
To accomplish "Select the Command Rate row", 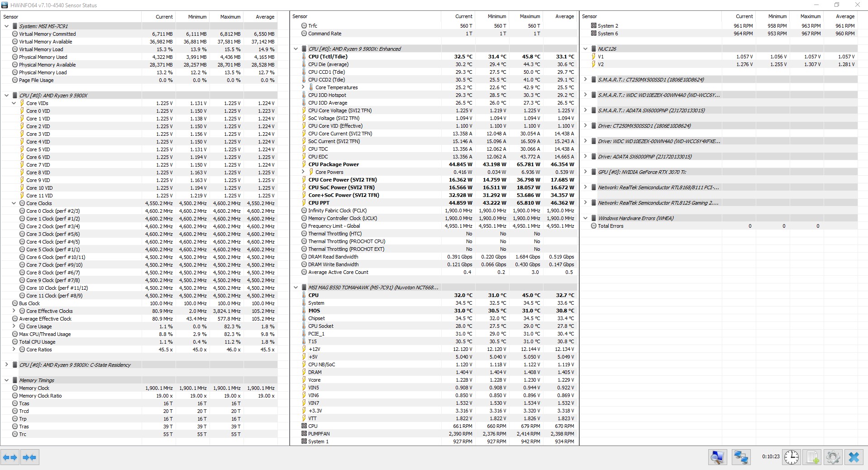I will point(434,34).
